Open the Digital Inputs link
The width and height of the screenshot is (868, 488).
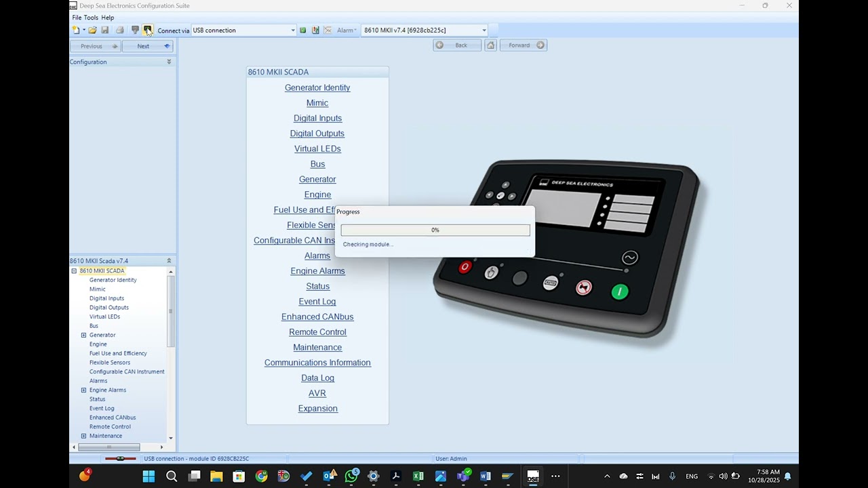coord(317,118)
